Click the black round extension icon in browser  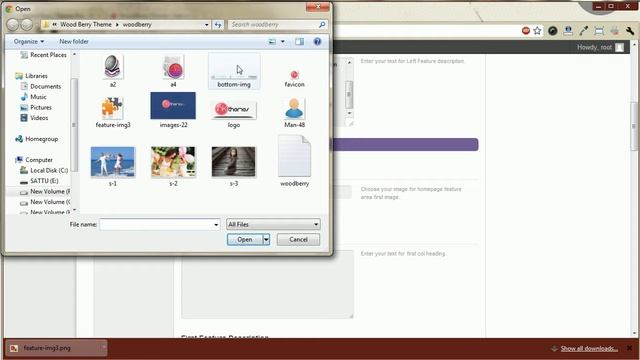[553, 31]
